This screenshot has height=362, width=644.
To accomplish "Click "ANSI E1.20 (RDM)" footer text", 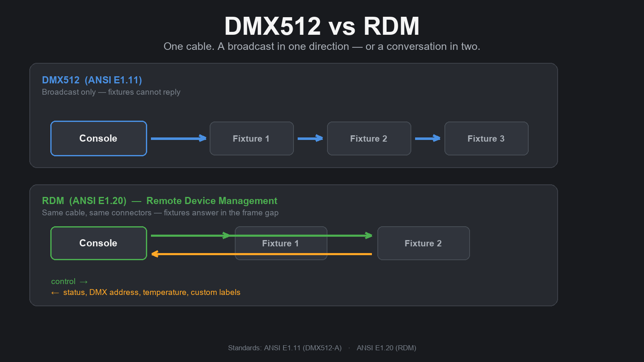I will (387, 348).
